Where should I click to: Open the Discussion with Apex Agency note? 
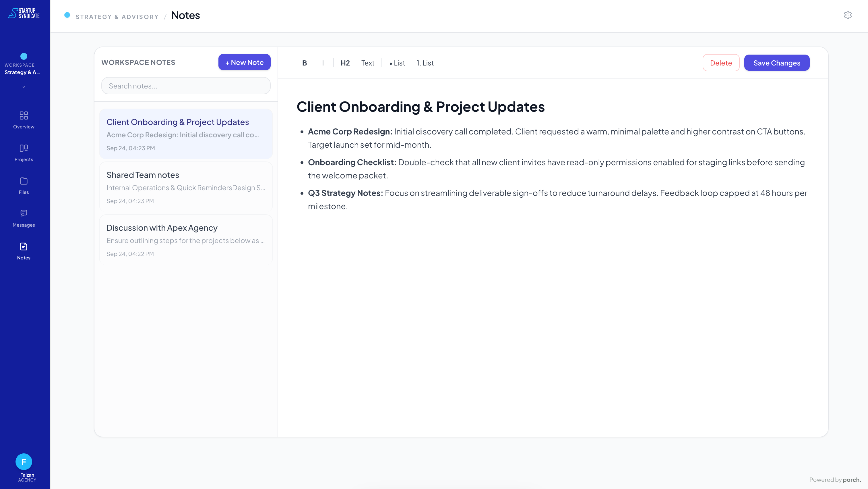[186, 240]
